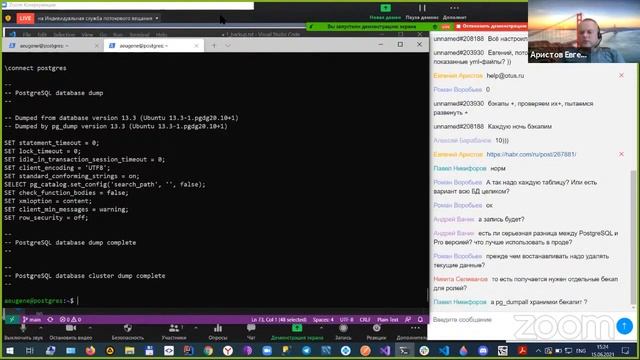This screenshot has height=360, width=640.
Task: Open Discord from the taskbar
Action: point(483,351)
